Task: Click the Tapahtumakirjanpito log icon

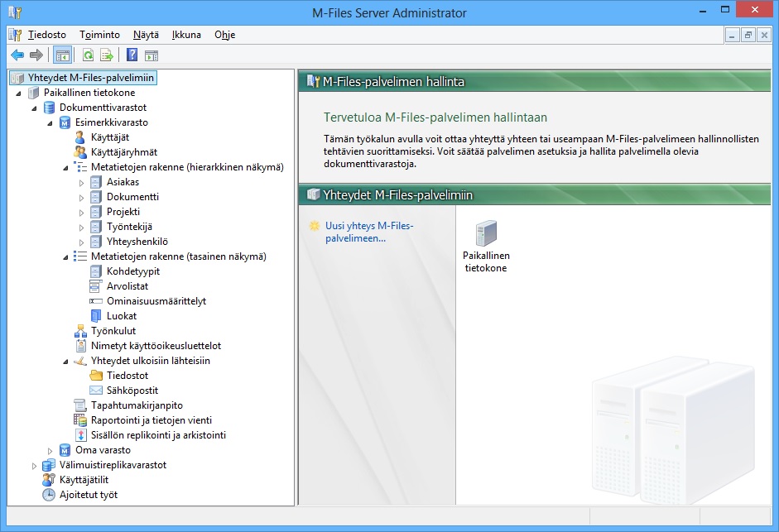Action: (80, 405)
